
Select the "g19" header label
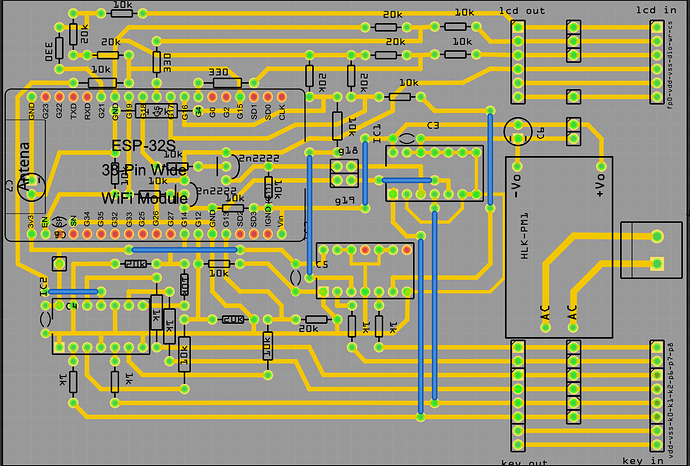[x=345, y=201]
